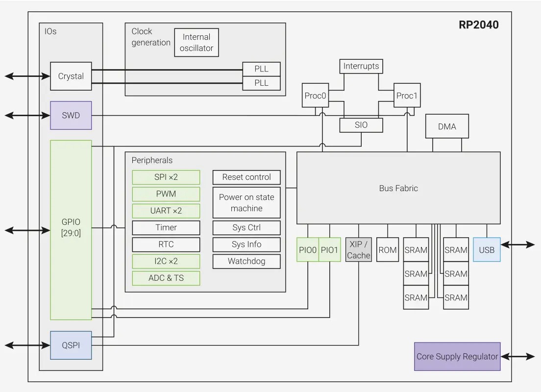Click the blue USB block

[487, 250]
